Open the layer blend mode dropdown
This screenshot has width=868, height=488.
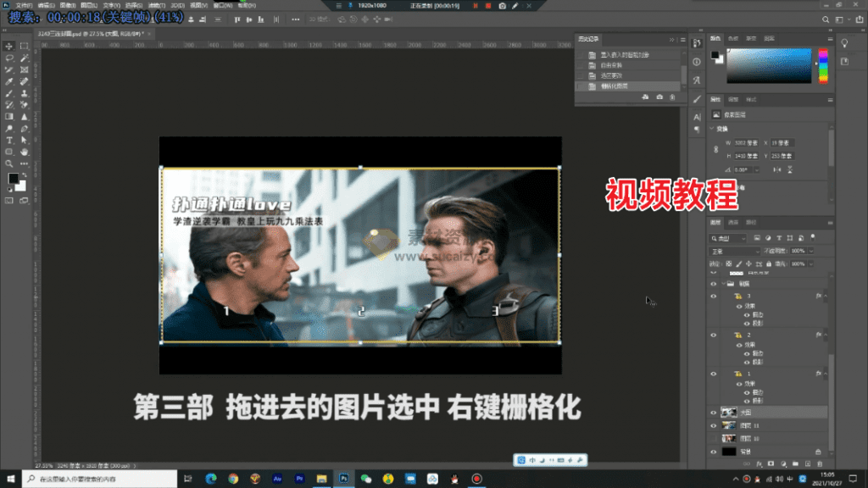(733, 252)
